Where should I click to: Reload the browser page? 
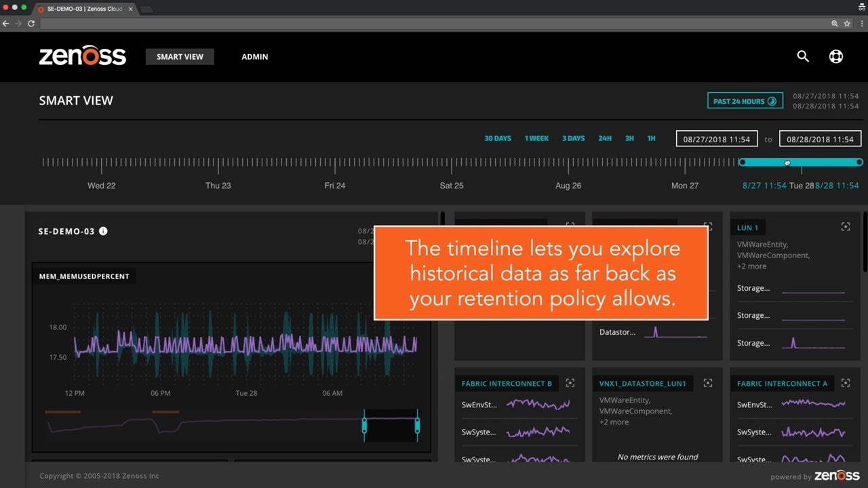31,23
